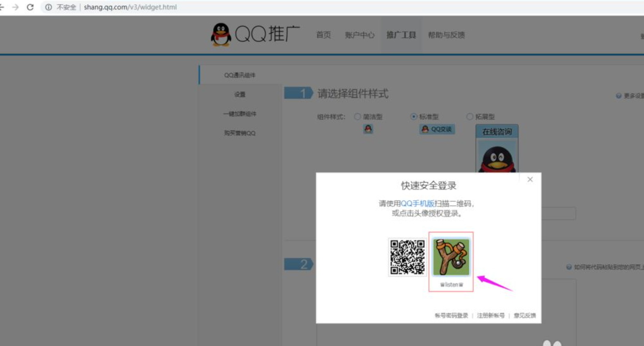Click the QR code in login dialog

click(408, 257)
